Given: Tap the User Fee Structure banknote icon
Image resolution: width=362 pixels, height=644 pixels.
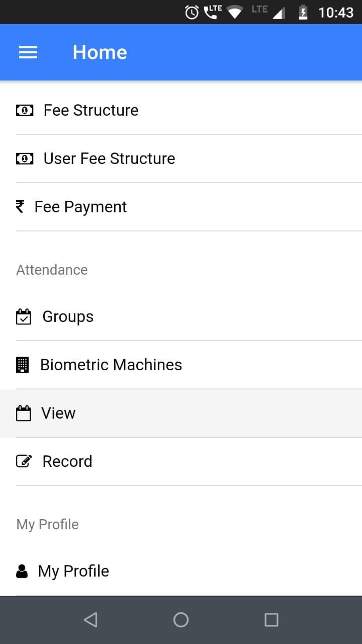Looking at the screenshot, I should point(25,158).
